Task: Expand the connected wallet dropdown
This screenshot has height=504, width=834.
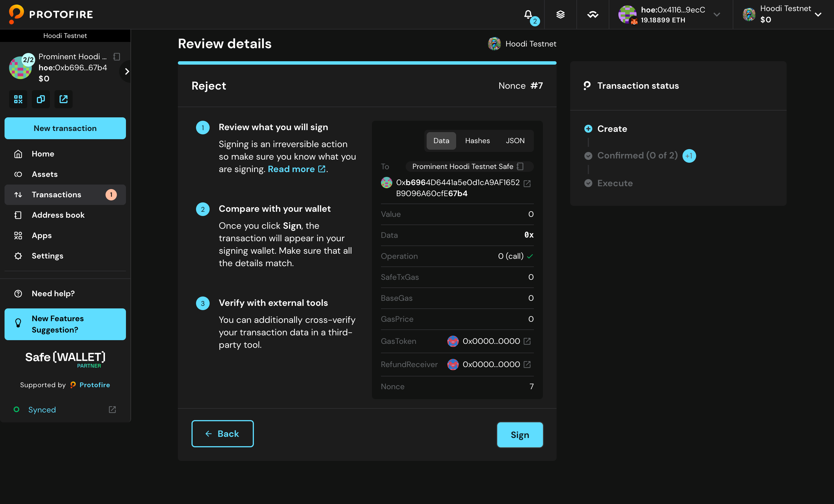Action: 716,14
